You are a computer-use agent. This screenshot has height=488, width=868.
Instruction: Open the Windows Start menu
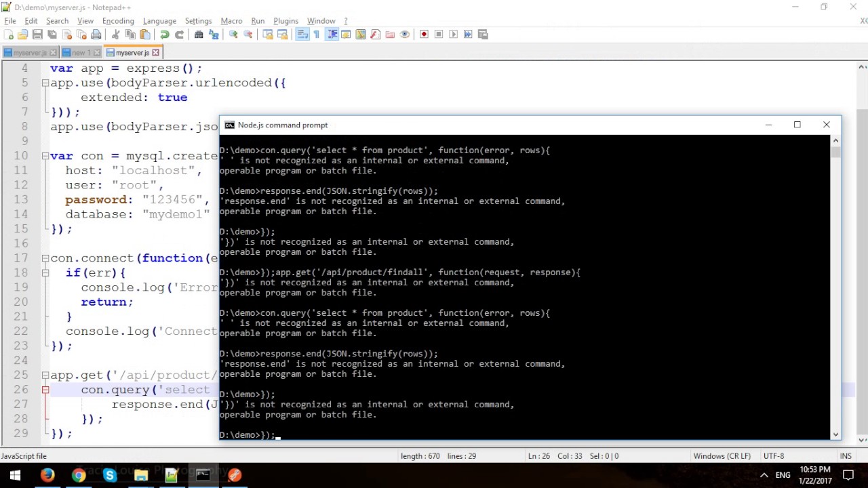(15, 475)
